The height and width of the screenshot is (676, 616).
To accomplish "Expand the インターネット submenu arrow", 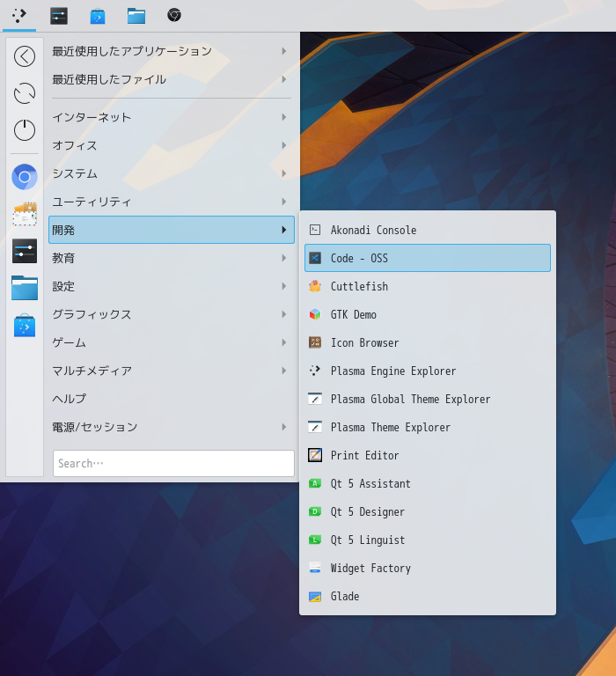I will tap(284, 117).
